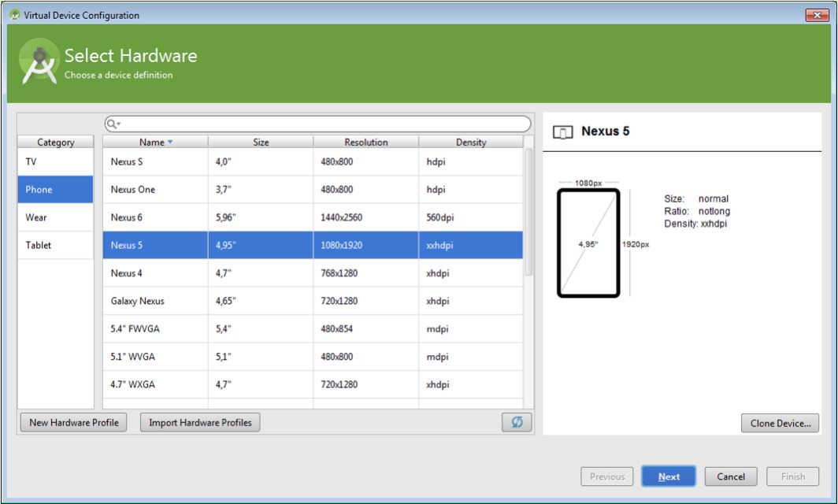The image size is (838, 504).
Task: Click the Resolution column header
Action: (365, 143)
